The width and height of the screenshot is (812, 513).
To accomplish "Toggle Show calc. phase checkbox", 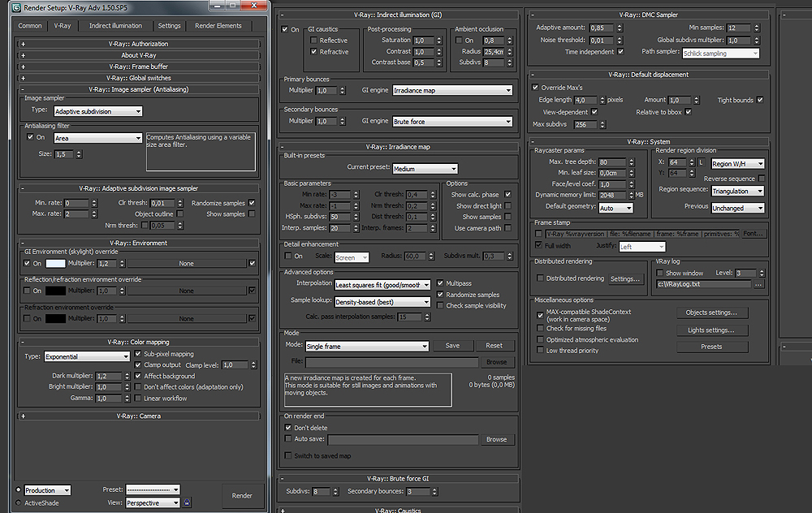I will click(508, 195).
